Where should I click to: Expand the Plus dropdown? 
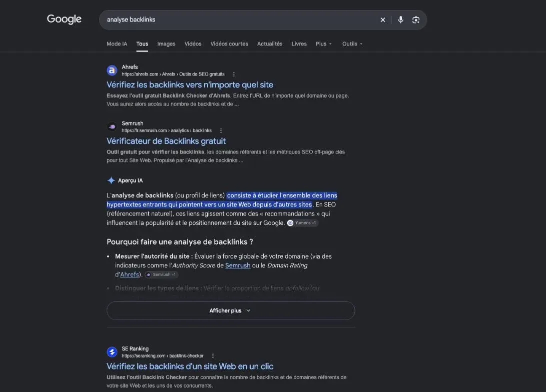coord(323,44)
